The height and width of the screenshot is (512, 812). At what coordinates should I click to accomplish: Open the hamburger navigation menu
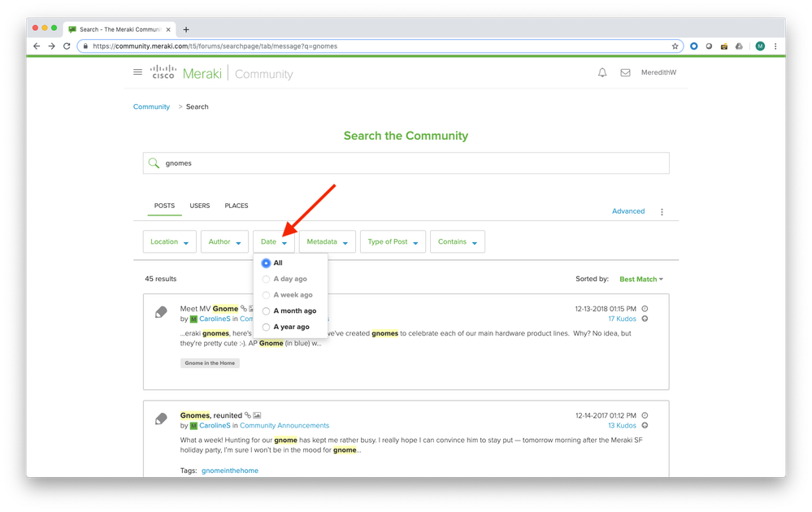click(x=137, y=73)
